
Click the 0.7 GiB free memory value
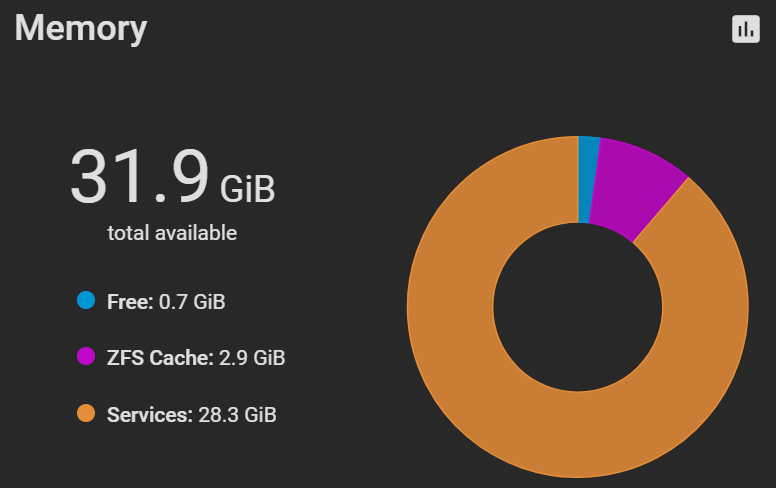pos(192,301)
